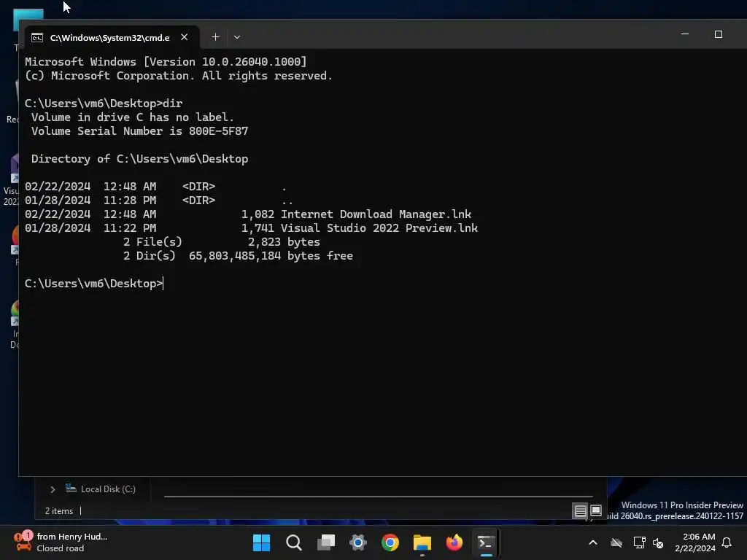Open taskbar Search
This screenshot has width=747, height=560.
pos(293,542)
